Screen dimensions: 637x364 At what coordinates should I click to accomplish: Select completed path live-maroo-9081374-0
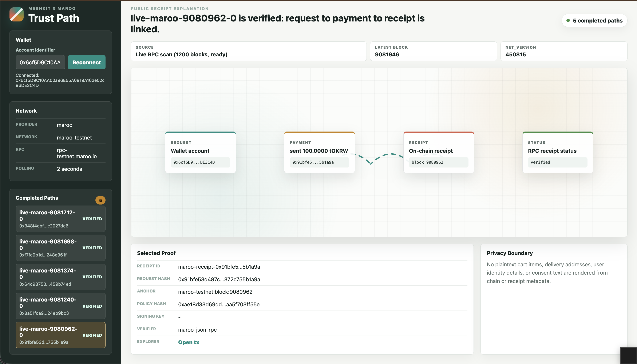(61, 277)
